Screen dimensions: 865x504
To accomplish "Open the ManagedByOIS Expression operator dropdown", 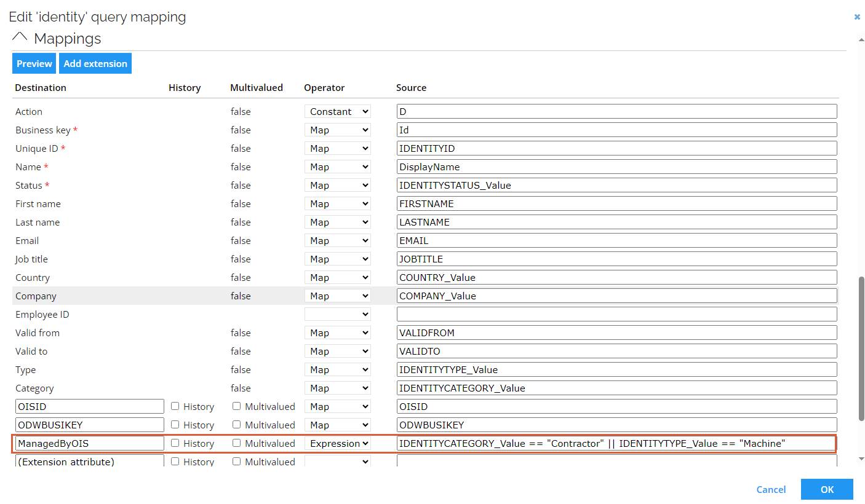I will click(x=338, y=443).
